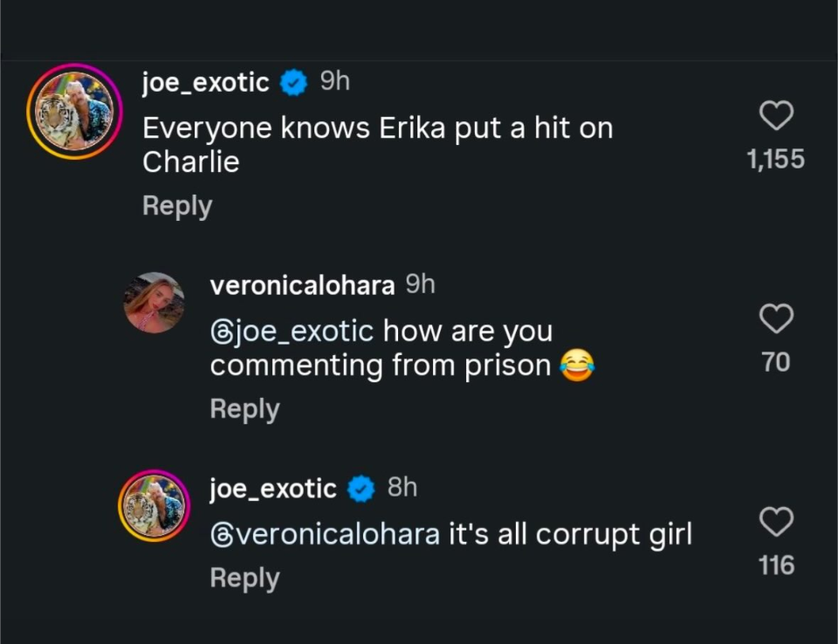Like veronicalohara's comment about prison
Viewport: 838px width, 644px height.
point(775,319)
